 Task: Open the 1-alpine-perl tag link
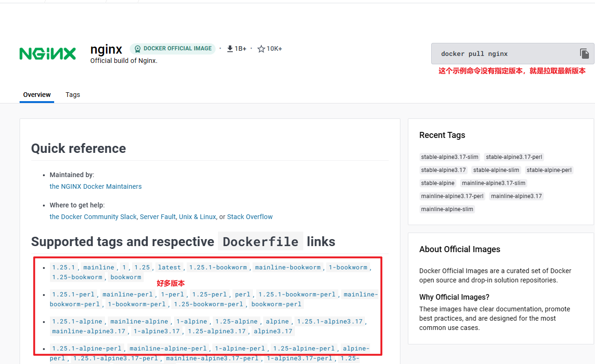point(239,349)
